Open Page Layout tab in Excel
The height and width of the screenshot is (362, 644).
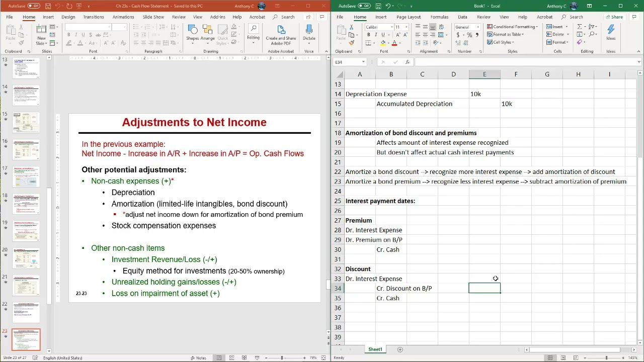409,17
